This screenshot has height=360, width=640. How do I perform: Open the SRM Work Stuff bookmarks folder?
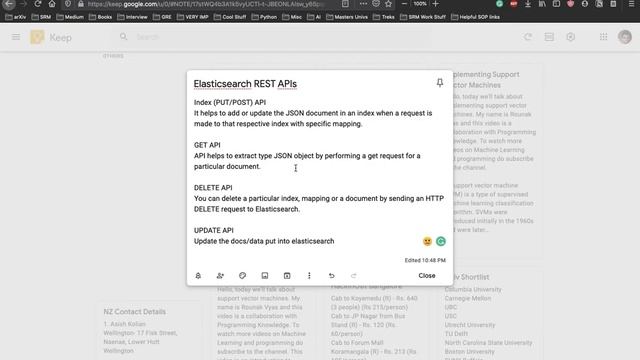click(423, 17)
